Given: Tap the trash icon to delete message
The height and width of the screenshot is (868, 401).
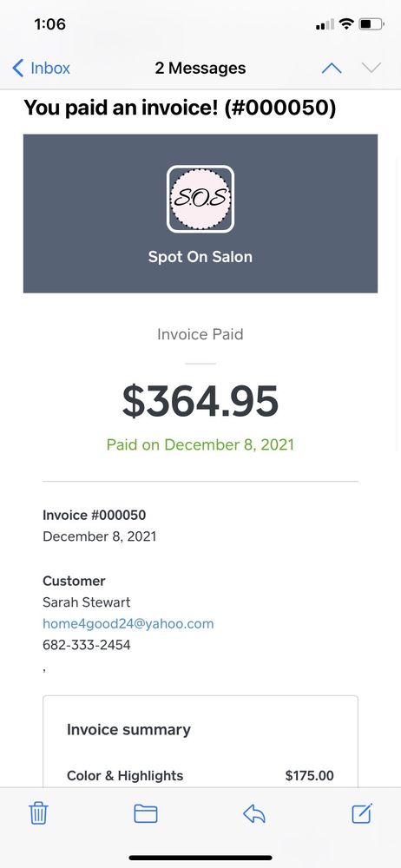Looking at the screenshot, I should (x=38, y=813).
